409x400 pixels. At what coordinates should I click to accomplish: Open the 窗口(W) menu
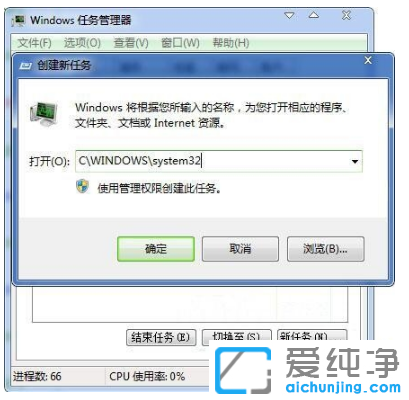180,43
